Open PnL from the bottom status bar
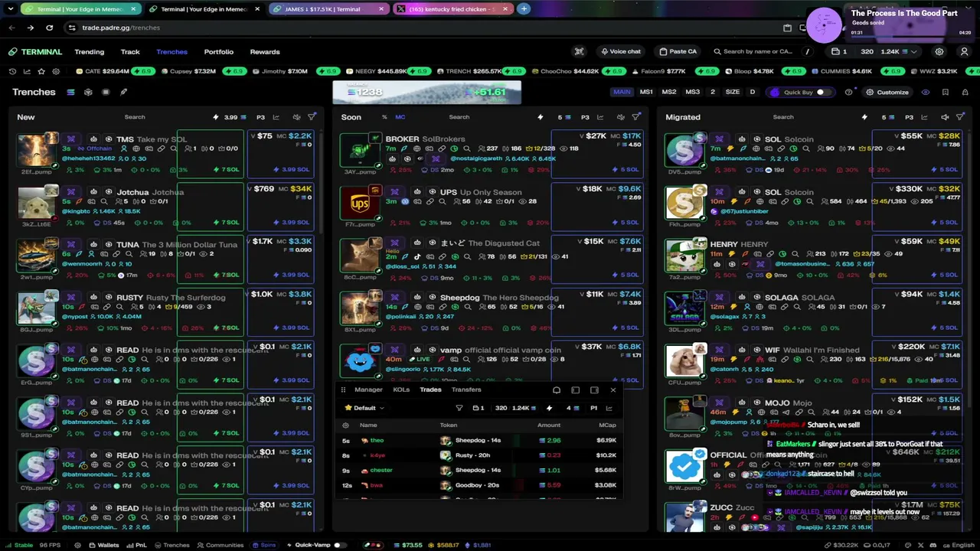Screen dimensions: 980x551 pos(136,545)
